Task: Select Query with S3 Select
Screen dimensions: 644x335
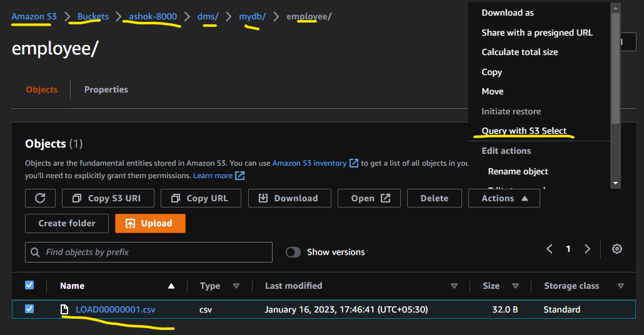Action: (x=524, y=131)
